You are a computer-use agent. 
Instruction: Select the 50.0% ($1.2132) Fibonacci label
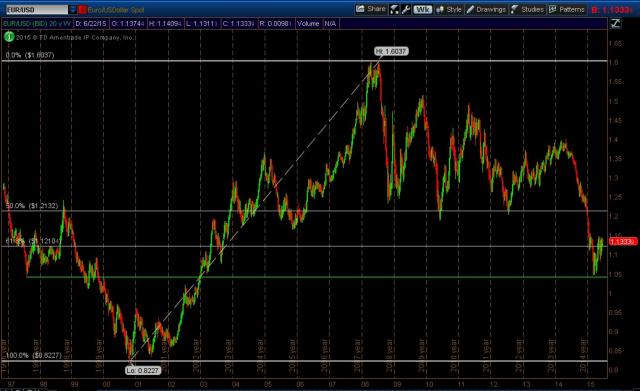click(32, 206)
